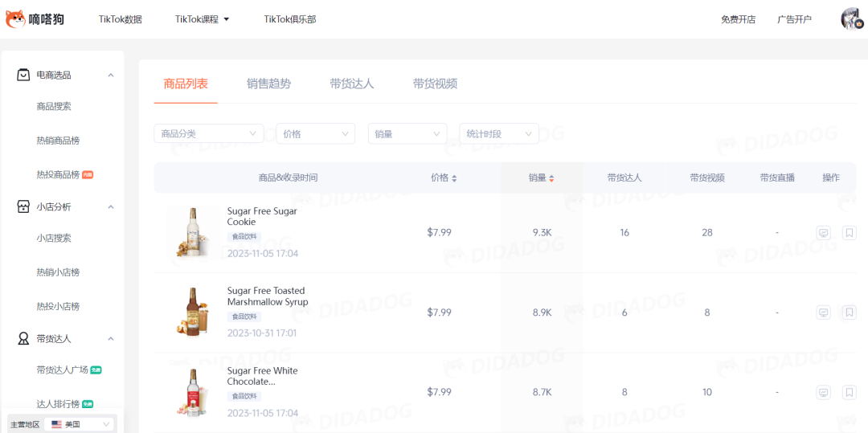Click the Sugar Free Toasted Marshmallow Syrup thumbnail
The image size is (868, 433).
pyautogui.click(x=193, y=312)
